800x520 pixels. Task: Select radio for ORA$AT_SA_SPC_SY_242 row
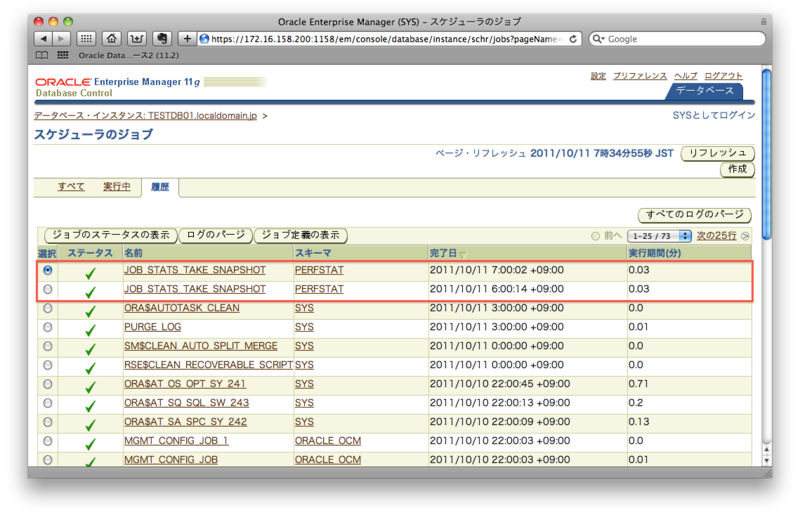point(47,422)
